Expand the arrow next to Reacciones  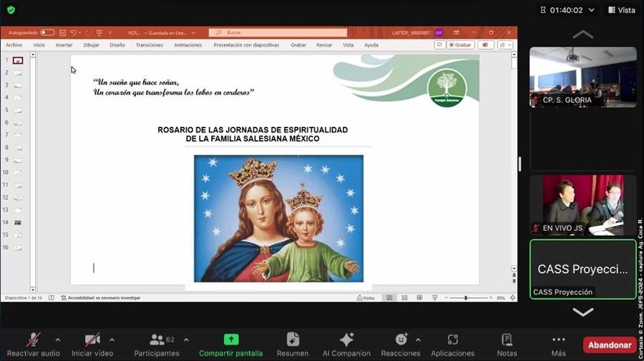click(418, 340)
